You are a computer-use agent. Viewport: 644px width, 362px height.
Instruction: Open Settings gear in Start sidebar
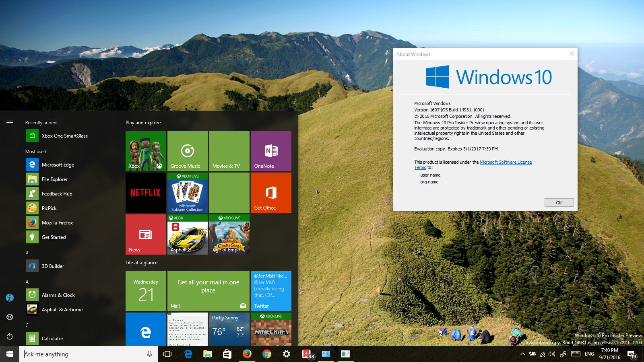pyautogui.click(x=10, y=317)
